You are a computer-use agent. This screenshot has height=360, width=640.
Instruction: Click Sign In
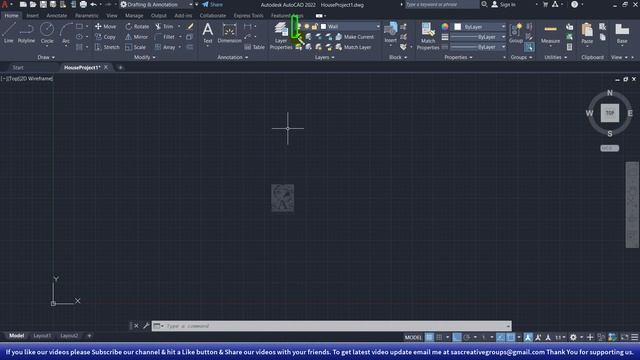point(504,4)
